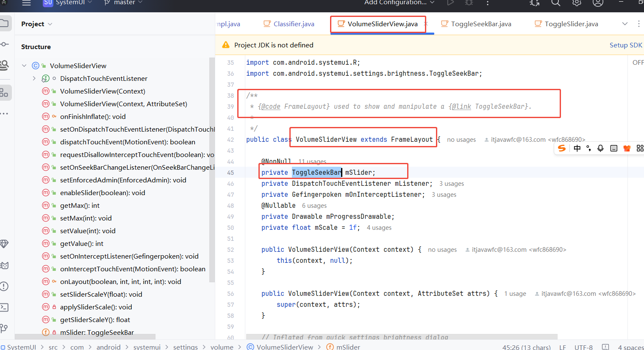Open the SystemUI project dropdown
Screen dimensions: 644x350
[67, 3]
